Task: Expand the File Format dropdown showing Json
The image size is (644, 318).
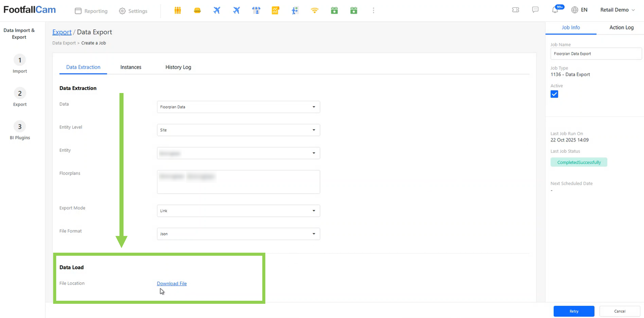Action: click(x=238, y=234)
